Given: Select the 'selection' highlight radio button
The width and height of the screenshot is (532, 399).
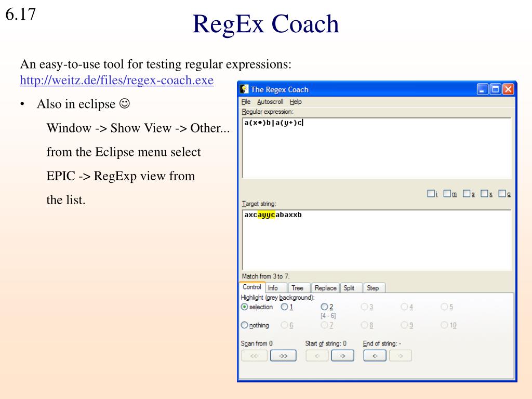Looking at the screenshot, I should click(x=244, y=307).
